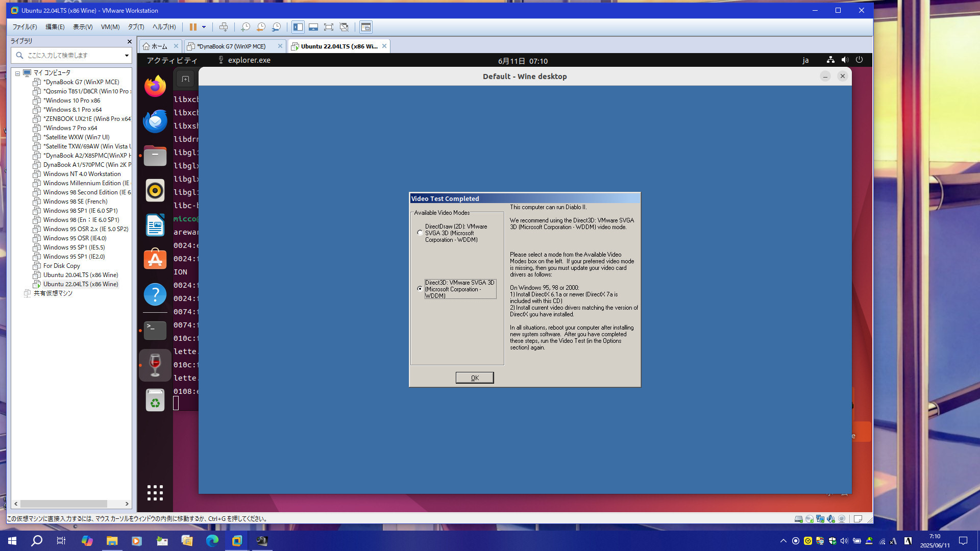This screenshot has height=551, width=980.
Task: Select Ubuntu 20.04LTS (x86 Wine) in library
Action: click(81, 275)
